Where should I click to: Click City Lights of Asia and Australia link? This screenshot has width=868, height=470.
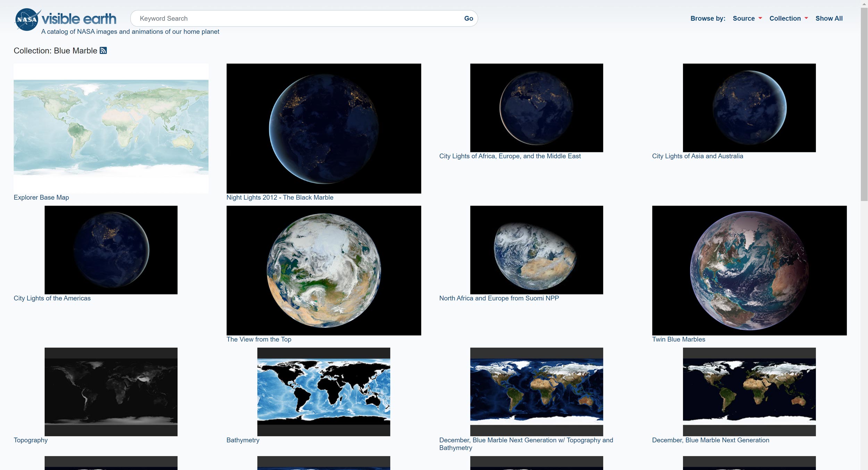697,156
